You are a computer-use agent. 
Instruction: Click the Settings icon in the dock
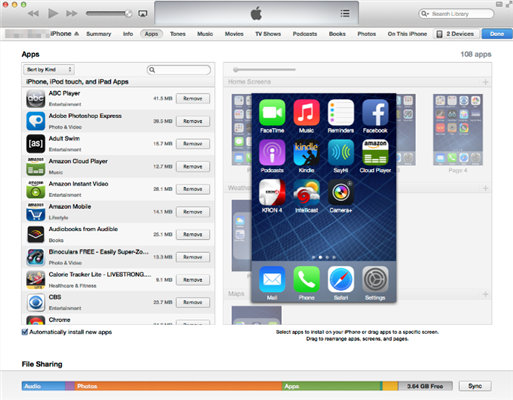tap(375, 279)
